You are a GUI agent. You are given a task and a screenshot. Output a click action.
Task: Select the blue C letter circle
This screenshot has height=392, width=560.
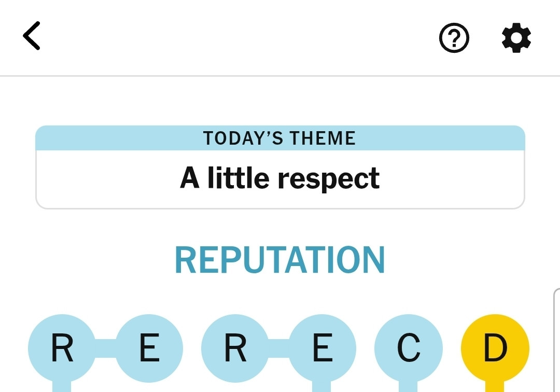[x=409, y=348]
